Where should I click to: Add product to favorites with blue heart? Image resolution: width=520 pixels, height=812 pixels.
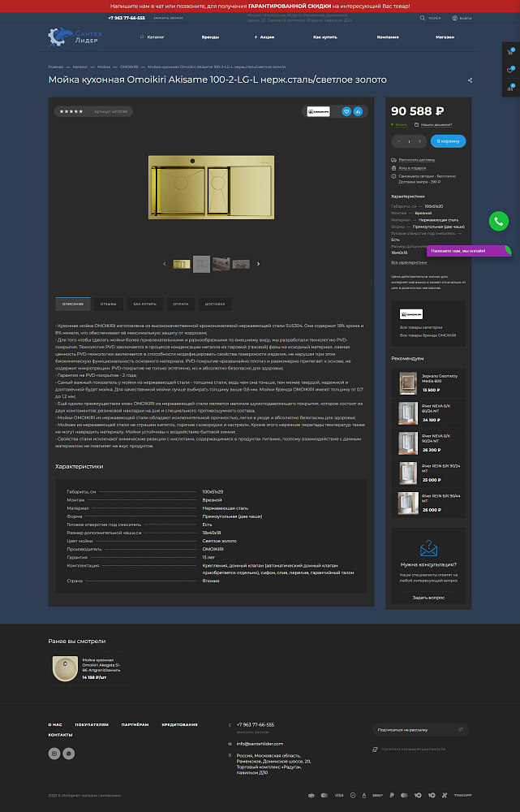[346, 111]
